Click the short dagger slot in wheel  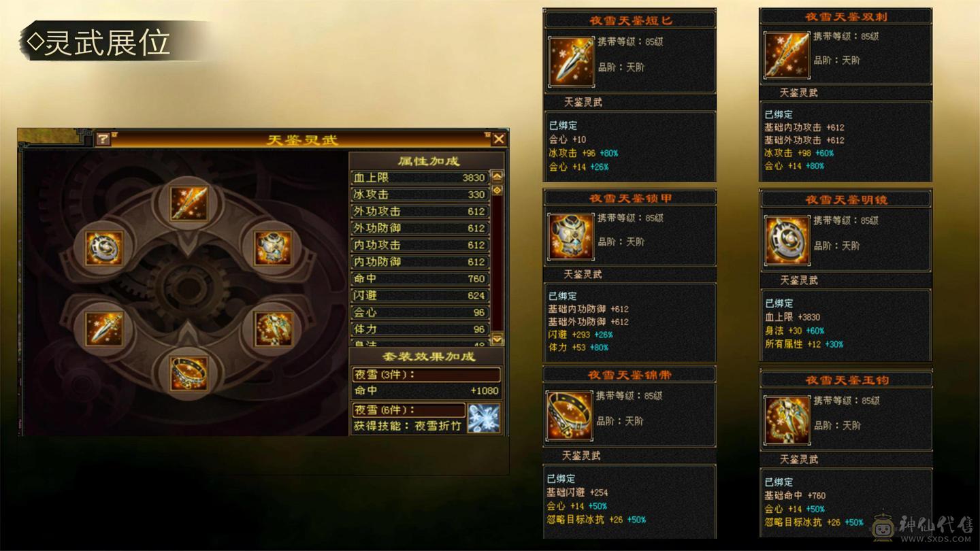104,329
